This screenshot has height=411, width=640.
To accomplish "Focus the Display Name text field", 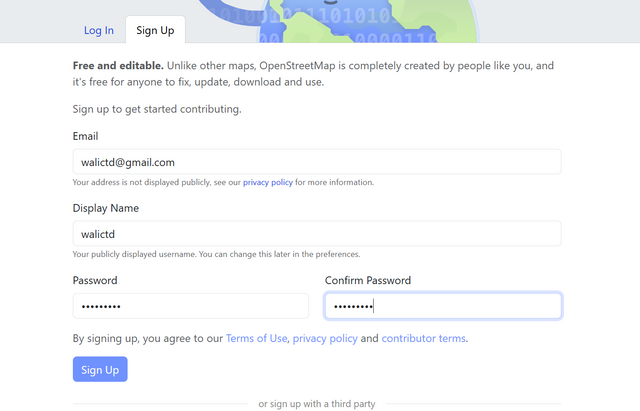I will pos(317,234).
